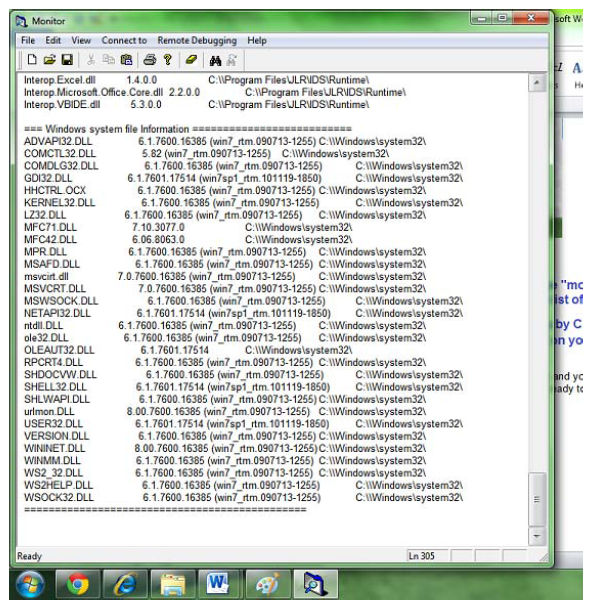The image size is (592, 609).
Task: Click the vertical scrollbar thumb
Action: pos(537,499)
